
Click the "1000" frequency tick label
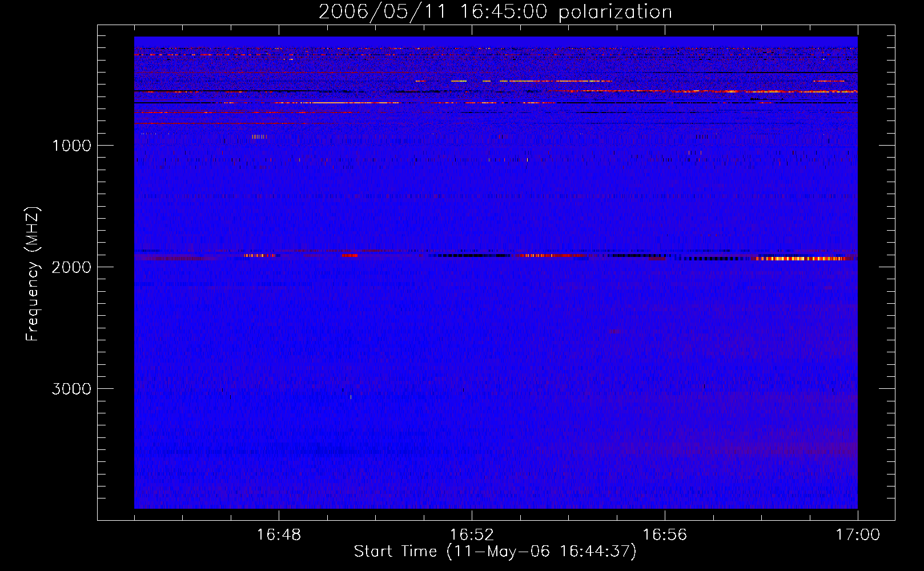71,146
